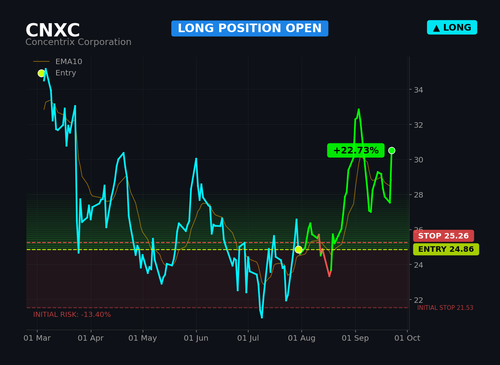Click the STOP 25.26 price tag
The image size is (500, 365).
click(443, 236)
